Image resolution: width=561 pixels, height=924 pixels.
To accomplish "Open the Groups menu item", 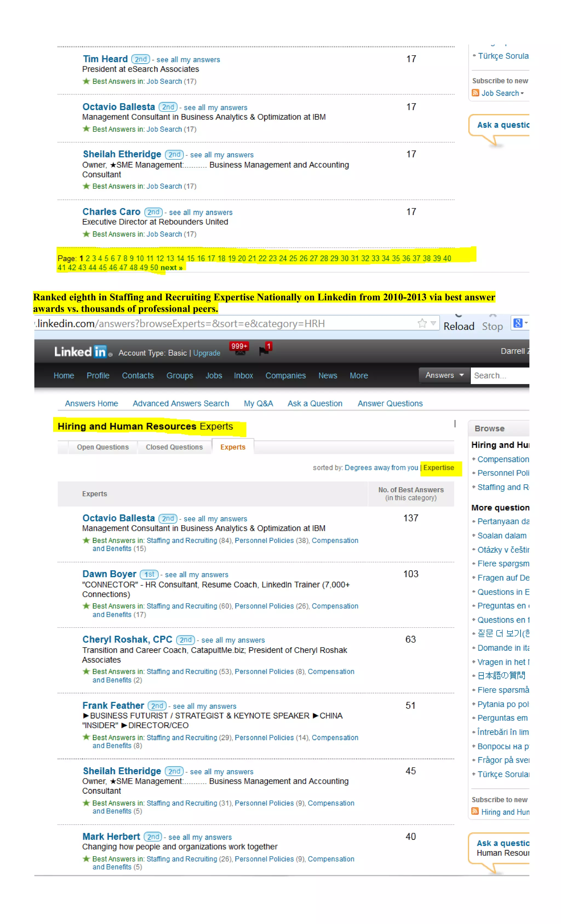I will pos(180,375).
